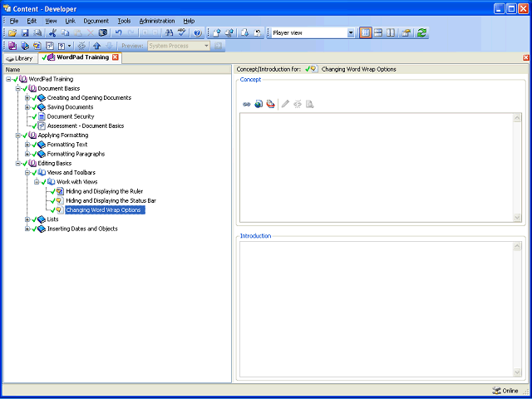532x399 pixels.
Task: Select the Work with Views item
Action: pos(77,182)
